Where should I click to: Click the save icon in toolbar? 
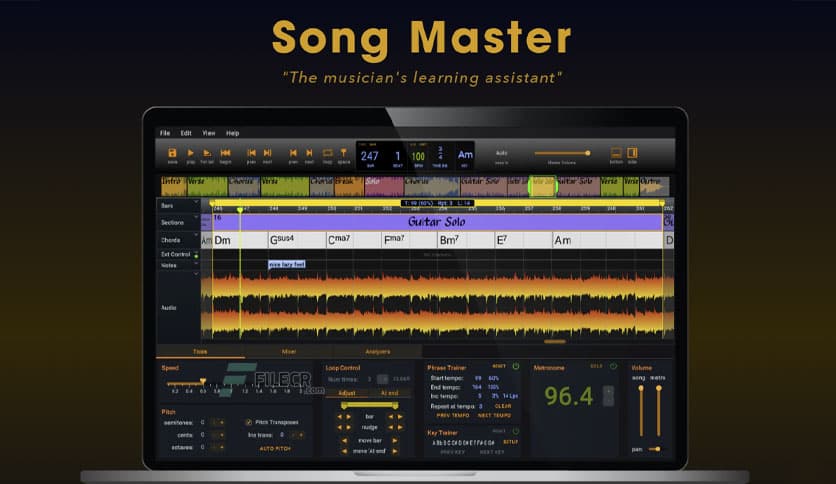[x=172, y=153]
